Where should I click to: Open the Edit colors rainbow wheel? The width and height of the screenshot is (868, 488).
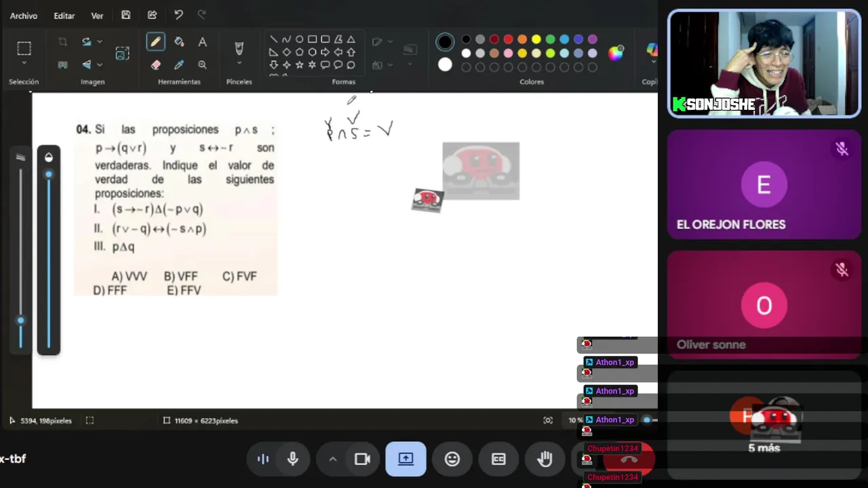pyautogui.click(x=616, y=54)
